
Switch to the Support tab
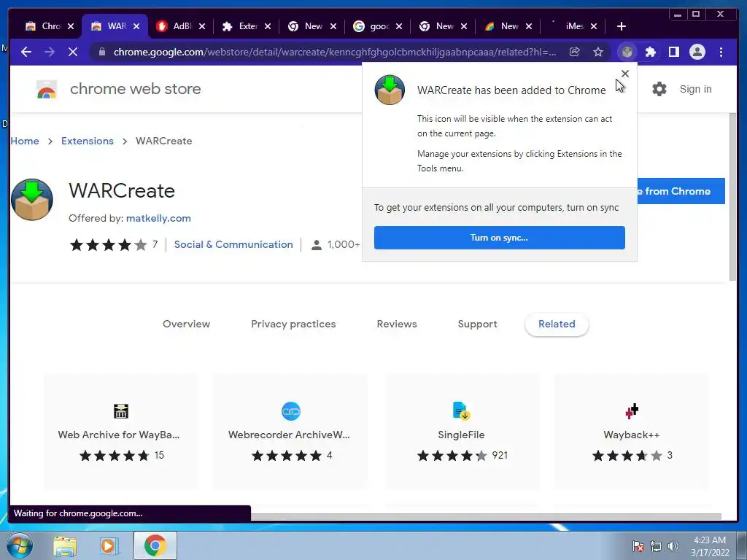click(477, 324)
